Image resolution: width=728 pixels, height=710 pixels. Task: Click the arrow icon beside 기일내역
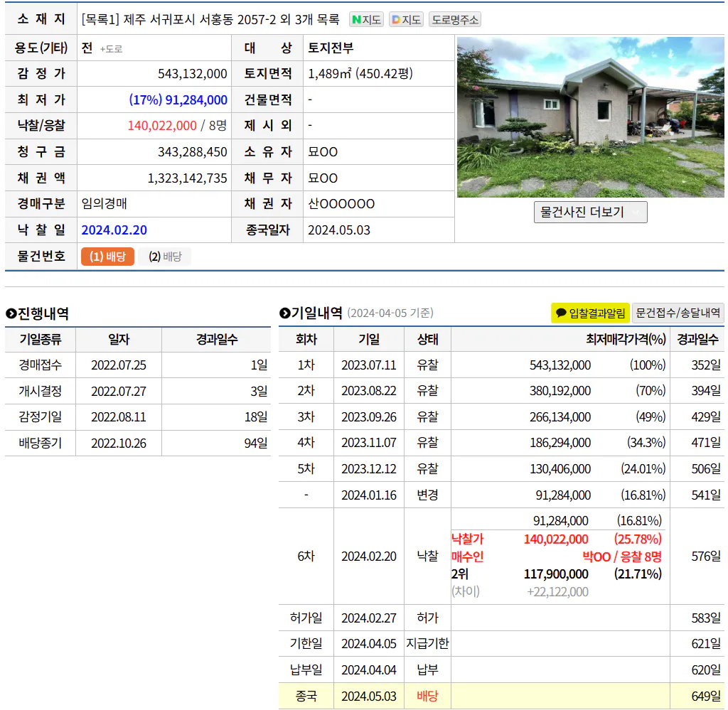(x=284, y=313)
